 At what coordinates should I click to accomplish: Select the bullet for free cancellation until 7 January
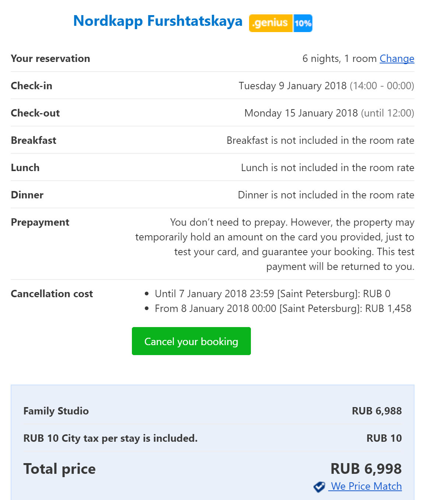click(273, 294)
